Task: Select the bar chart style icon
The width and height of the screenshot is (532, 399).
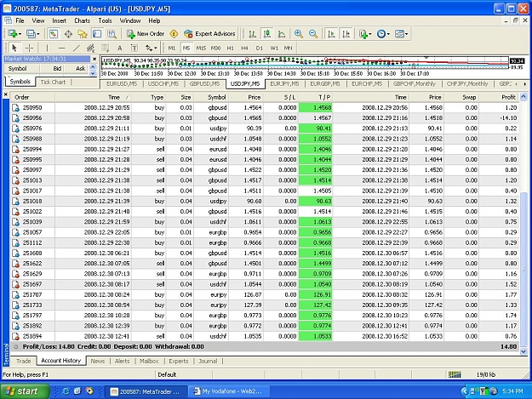Action: (x=252, y=33)
